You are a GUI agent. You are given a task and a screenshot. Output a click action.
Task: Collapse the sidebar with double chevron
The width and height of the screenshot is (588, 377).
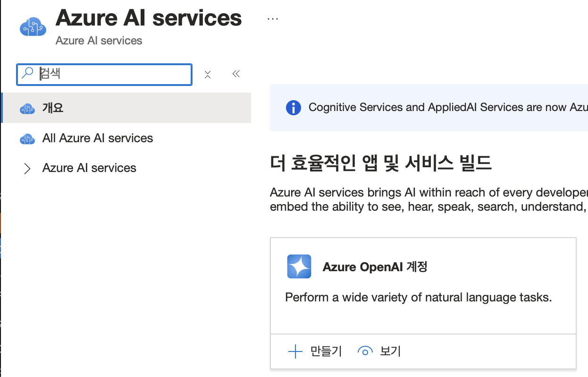click(x=236, y=74)
